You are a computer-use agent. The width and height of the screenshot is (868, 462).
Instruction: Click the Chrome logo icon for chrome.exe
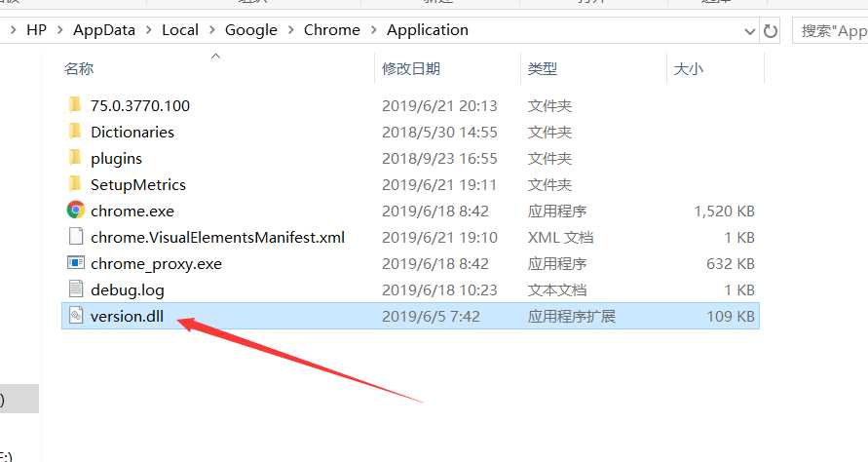76,210
